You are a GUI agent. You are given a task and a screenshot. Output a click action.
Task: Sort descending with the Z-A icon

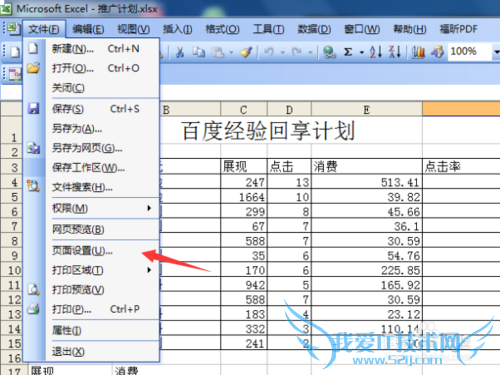coord(395,52)
